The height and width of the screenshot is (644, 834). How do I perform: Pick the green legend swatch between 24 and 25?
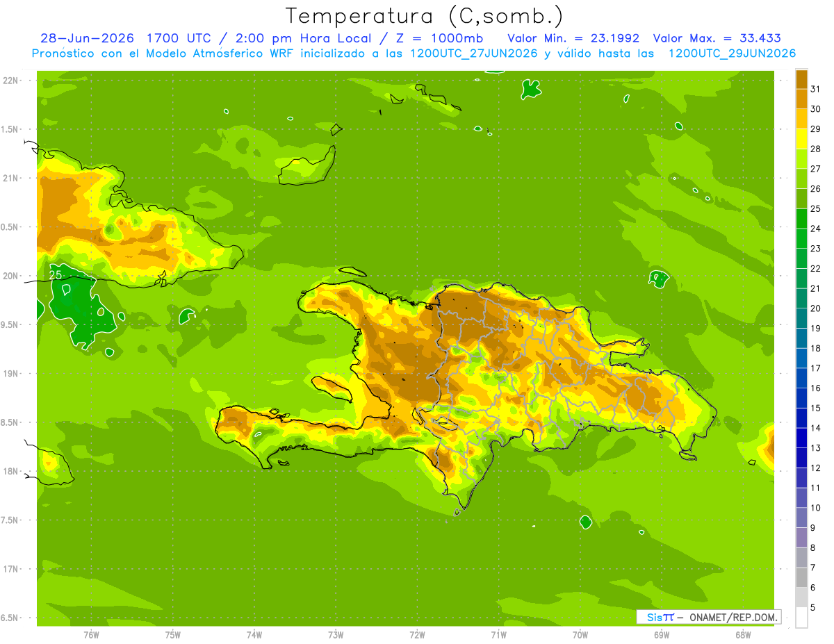pyautogui.click(x=801, y=218)
